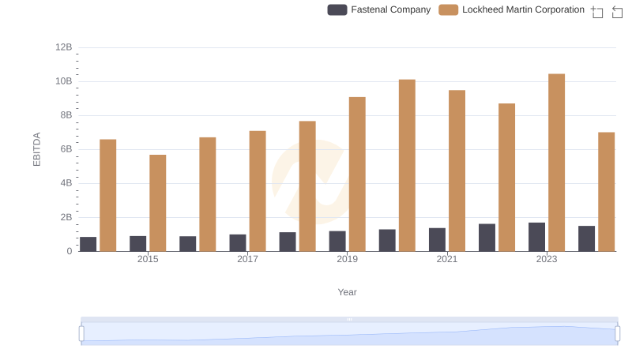Viewport: 632px width, 364px height.
Task: Click the Fastenal bar for 2023
Action: [x=537, y=237]
